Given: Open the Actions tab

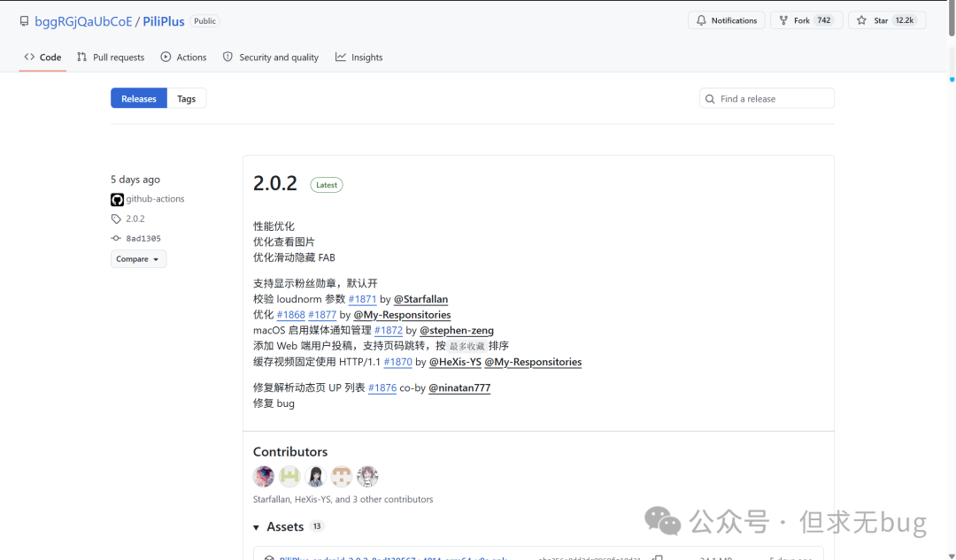Looking at the screenshot, I should [x=183, y=58].
